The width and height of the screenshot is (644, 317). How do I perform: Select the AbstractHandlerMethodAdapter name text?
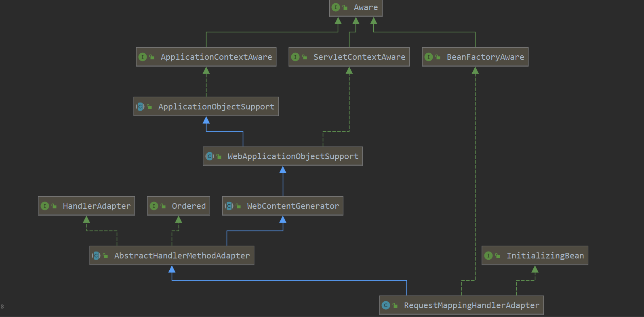pos(182,256)
